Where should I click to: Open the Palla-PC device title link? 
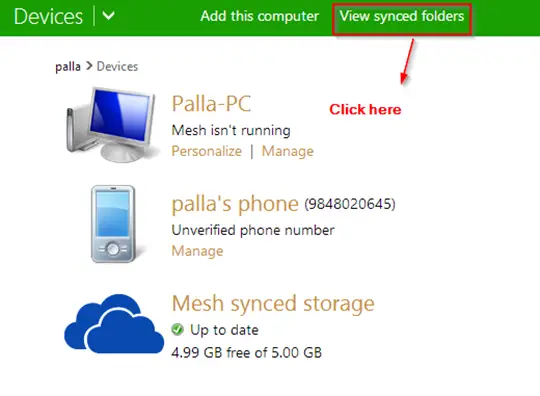[x=211, y=104]
